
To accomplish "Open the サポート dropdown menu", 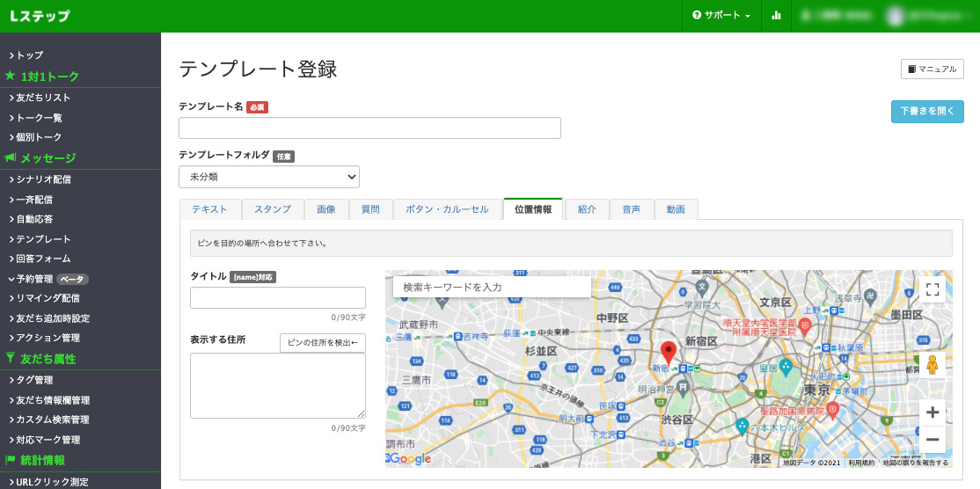I will [x=721, y=16].
